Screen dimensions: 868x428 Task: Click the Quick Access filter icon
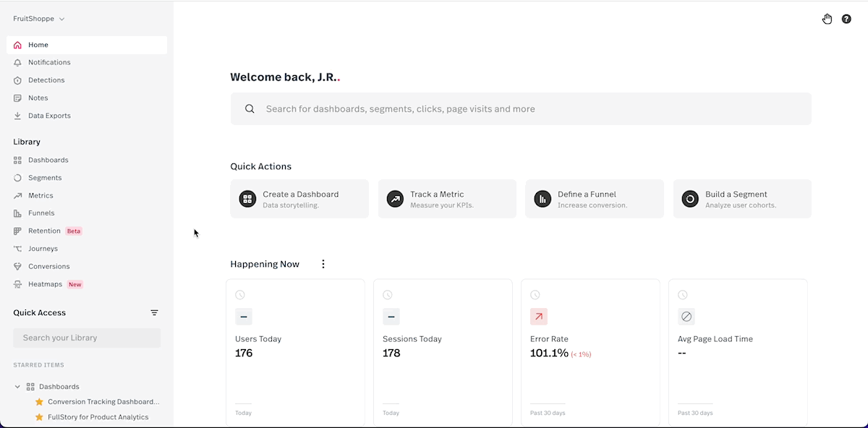[154, 313]
